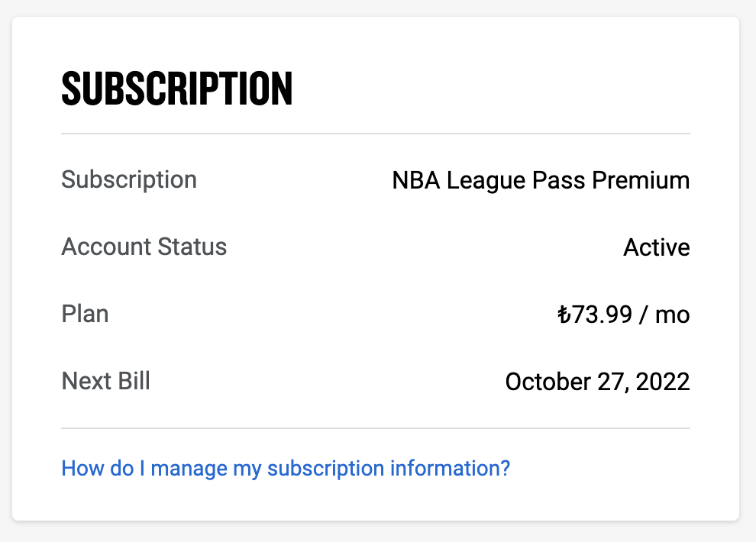Click the word Status in Account Status
This screenshot has width=756, height=542.
[x=192, y=247]
